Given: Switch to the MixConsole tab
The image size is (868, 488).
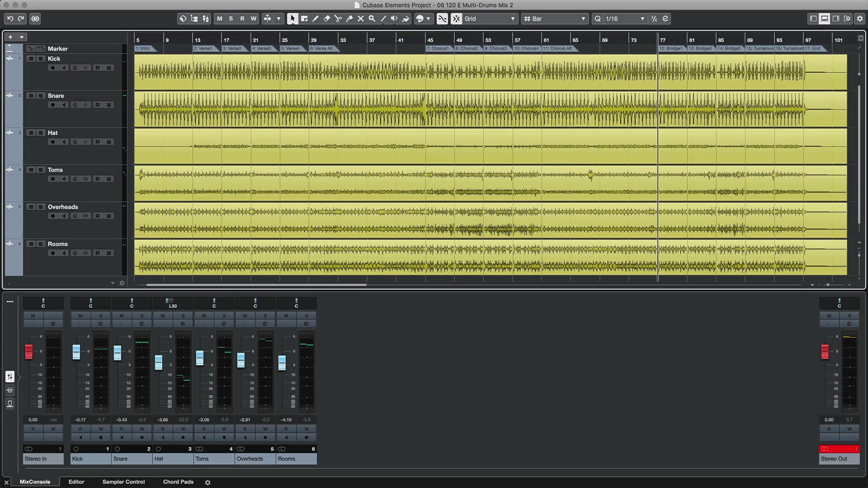Looking at the screenshot, I should (x=35, y=482).
